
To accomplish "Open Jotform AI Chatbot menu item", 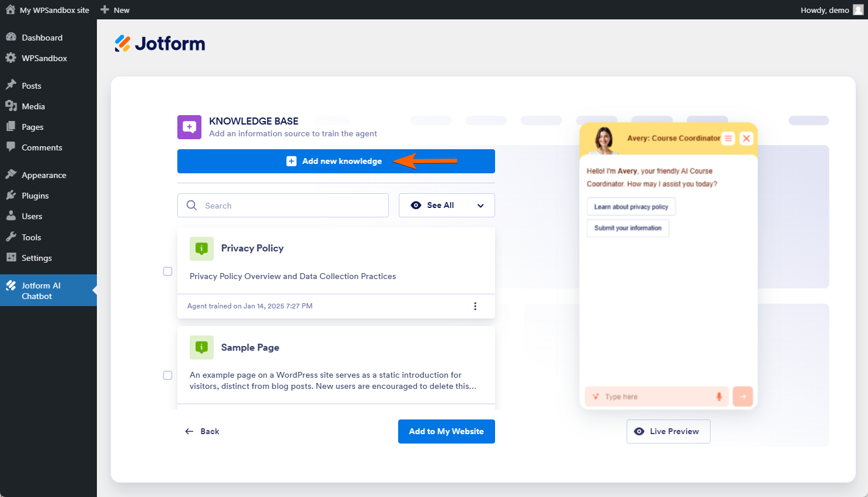I will coord(48,290).
